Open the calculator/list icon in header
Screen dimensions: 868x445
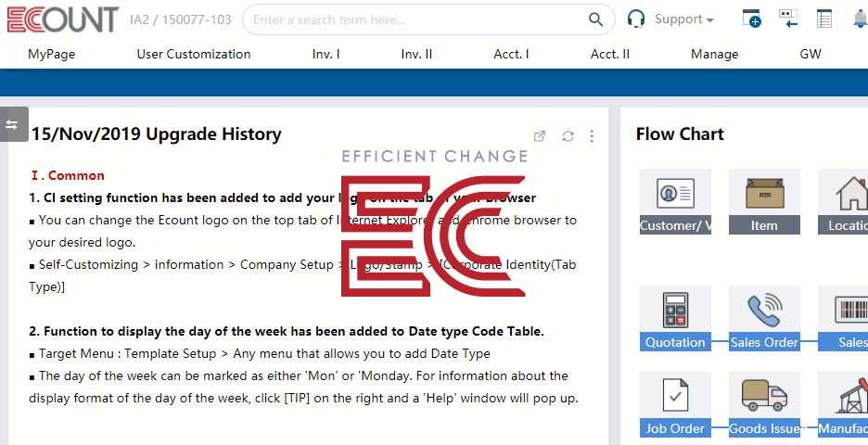click(824, 19)
